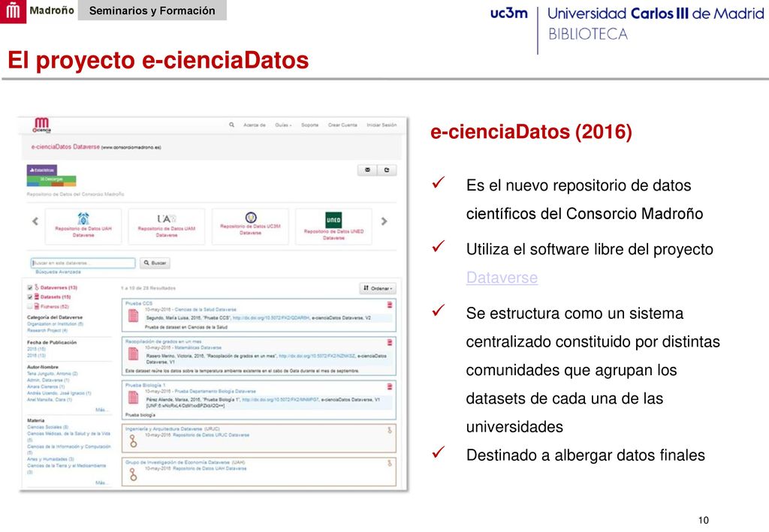Click Crear Cuenta in the navbar
769x532 pixels.
pos(342,125)
